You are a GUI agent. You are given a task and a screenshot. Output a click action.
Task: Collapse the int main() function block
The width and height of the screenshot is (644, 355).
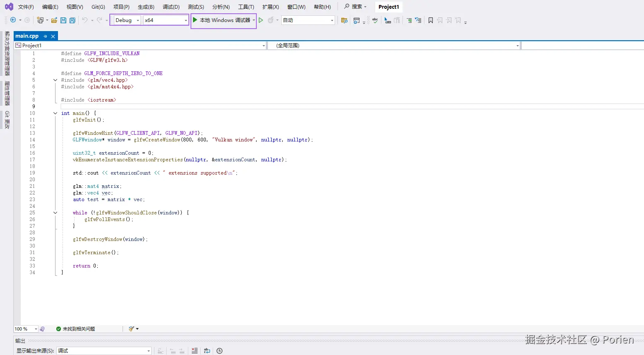pyautogui.click(x=55, y=113)
